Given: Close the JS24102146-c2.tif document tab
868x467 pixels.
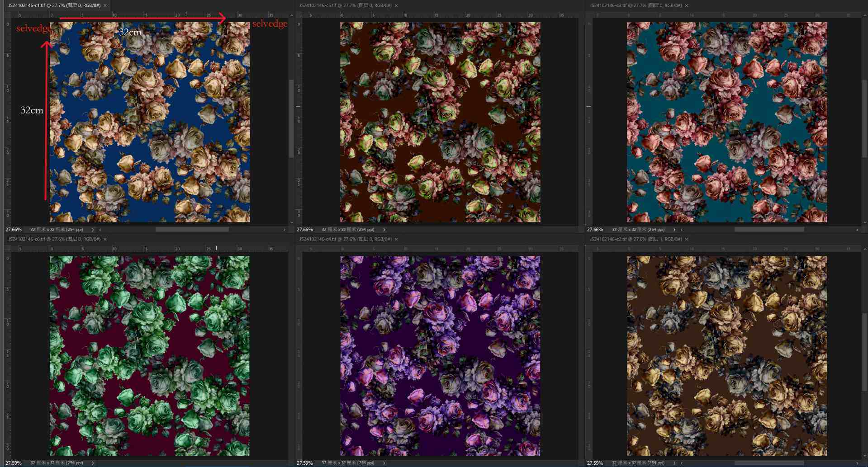Looking at the screenshot, I should tap(687, 239).
